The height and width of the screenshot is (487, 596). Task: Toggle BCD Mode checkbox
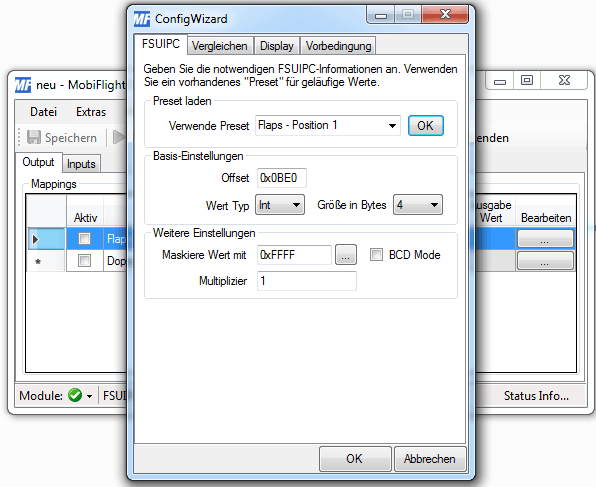click(x=376, y=255)
